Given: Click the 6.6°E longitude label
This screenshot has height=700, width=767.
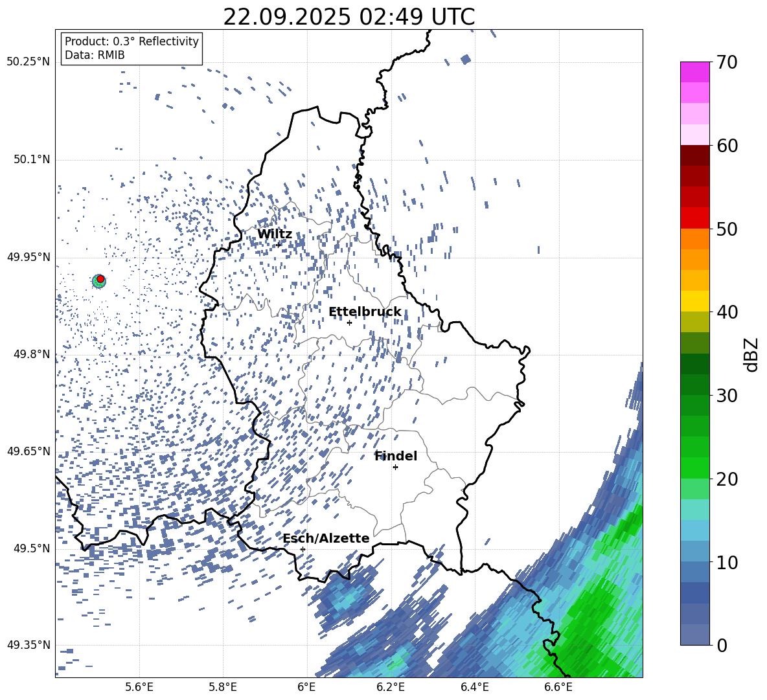Looking at the screenshot, I should coord(558,687).
